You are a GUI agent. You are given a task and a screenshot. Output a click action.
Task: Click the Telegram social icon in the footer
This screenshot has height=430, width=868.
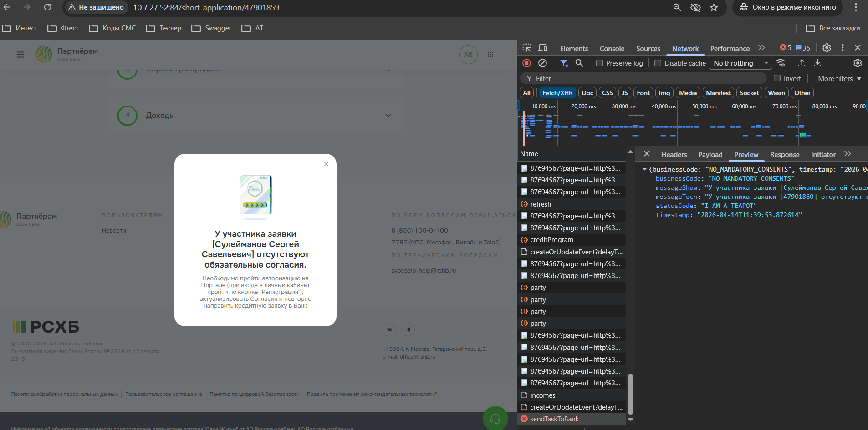(x=408, y=329)
